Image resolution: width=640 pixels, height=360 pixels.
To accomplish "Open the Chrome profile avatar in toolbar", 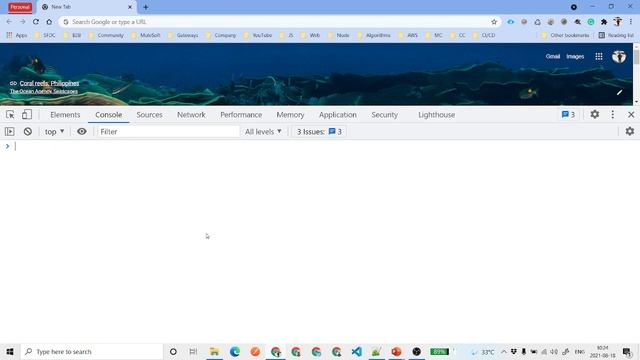I will click(x=618, y=22).
